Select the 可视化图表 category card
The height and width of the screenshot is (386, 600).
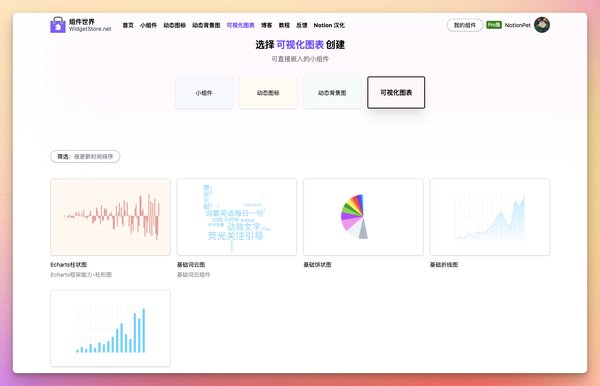click(x=396, y=93)
